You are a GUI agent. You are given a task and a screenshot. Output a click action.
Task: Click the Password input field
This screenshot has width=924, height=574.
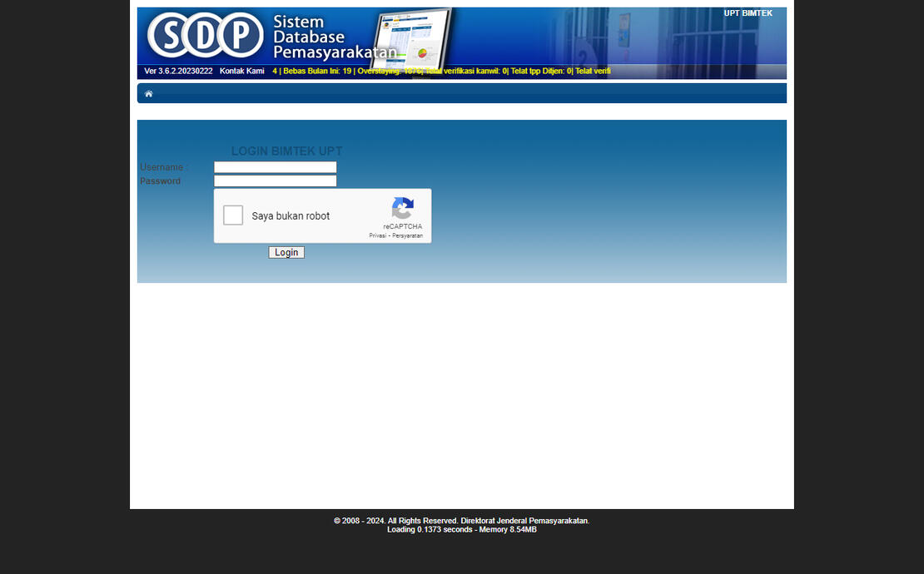click(275, 180)
